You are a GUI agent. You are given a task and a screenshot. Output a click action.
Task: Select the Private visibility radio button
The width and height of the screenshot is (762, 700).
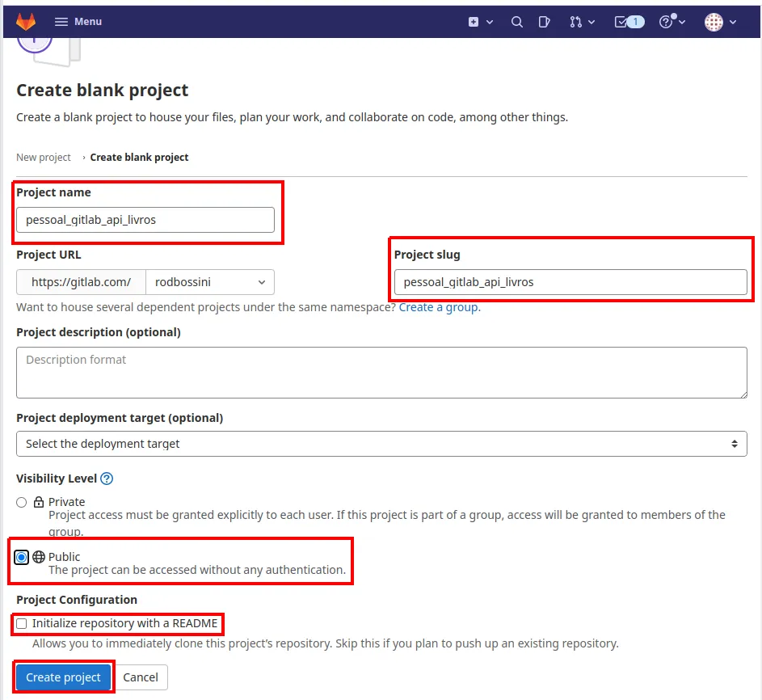point(21,502)
